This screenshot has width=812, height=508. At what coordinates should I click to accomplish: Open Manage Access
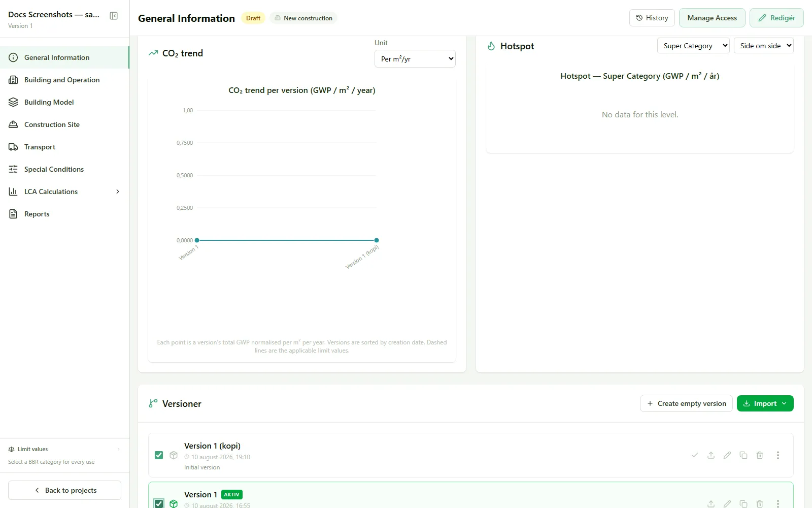click(x=712, y=18)
